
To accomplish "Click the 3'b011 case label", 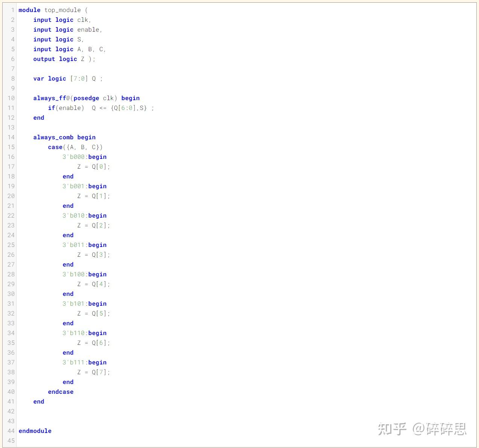I will pyautogui.click(x=73, y=245).
